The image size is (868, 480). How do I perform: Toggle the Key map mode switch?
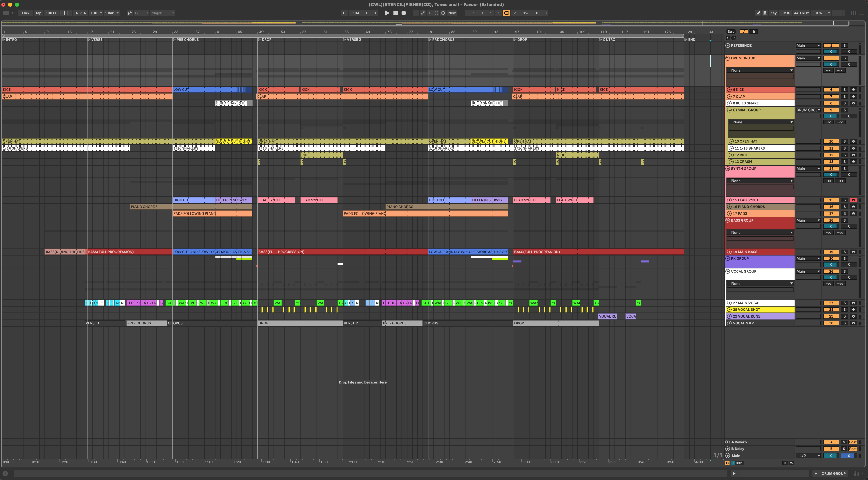[773, 13]
